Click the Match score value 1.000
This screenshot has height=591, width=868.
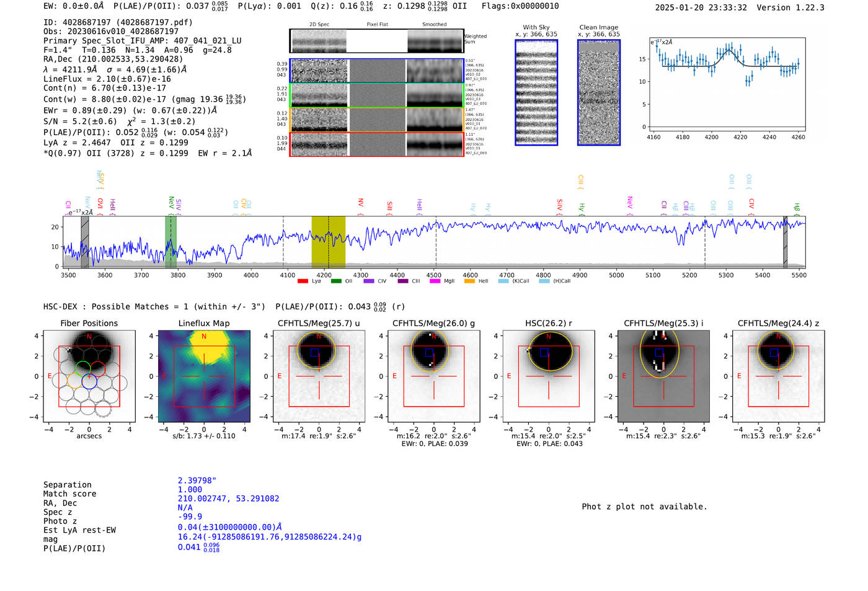pyautogui.click(x=190, y=489)
